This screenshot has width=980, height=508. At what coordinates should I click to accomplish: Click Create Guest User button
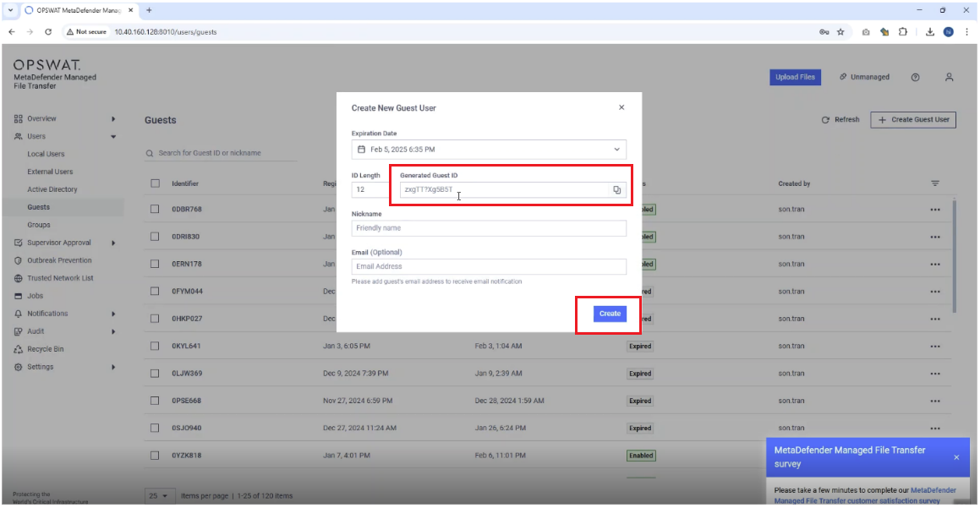(x=913, y=119)
